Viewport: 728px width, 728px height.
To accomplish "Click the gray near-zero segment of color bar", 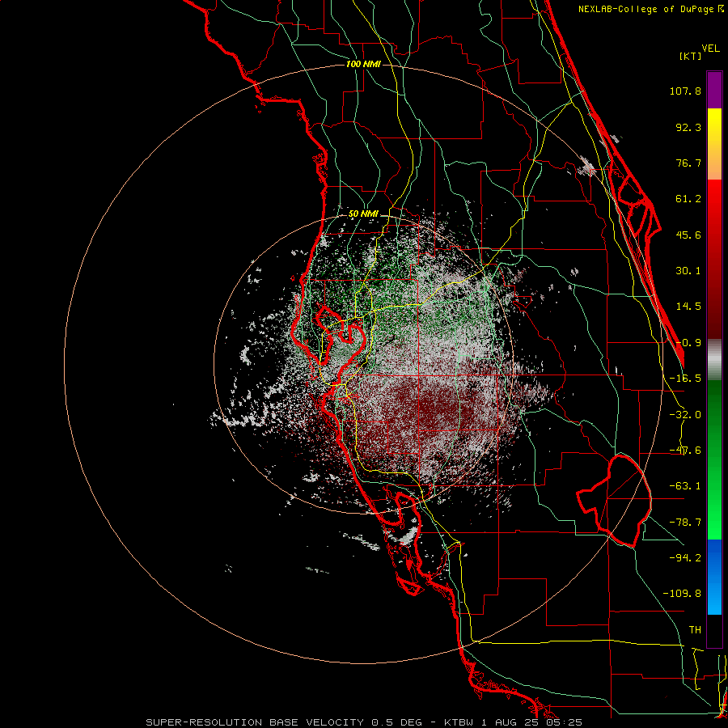I will point(714,360).
